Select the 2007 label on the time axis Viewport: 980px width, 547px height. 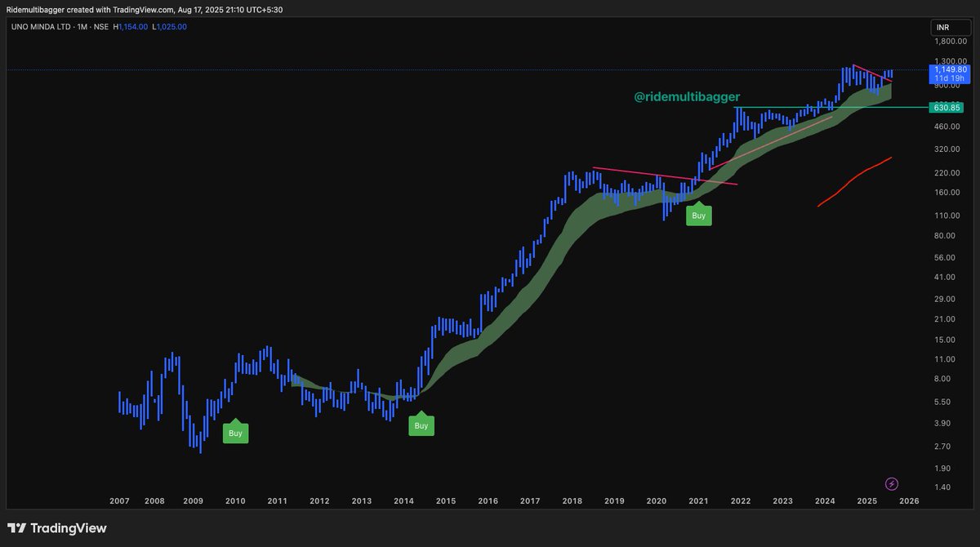tap(118, 500)
